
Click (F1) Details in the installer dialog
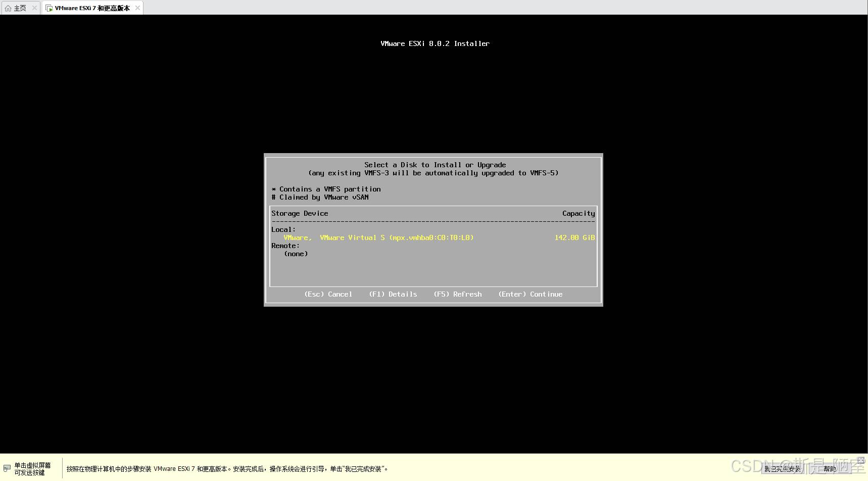click(x=393, y=294)
